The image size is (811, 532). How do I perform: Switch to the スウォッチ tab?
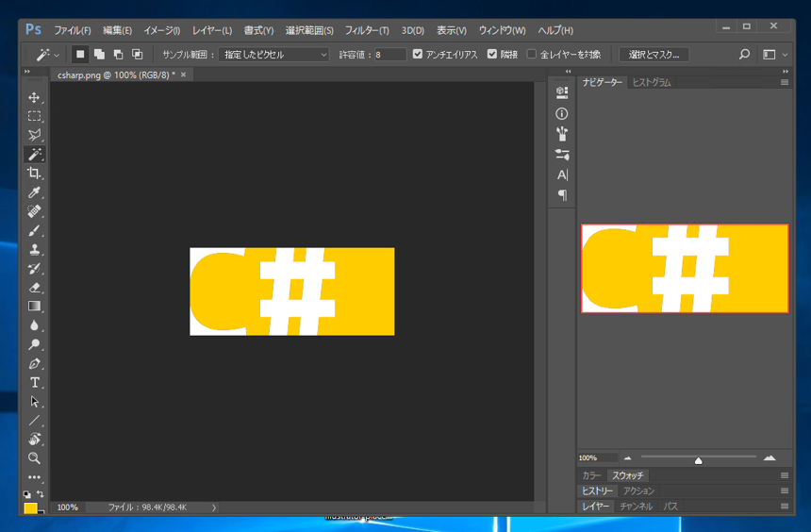pyautogui.click(x=628, y=475)
